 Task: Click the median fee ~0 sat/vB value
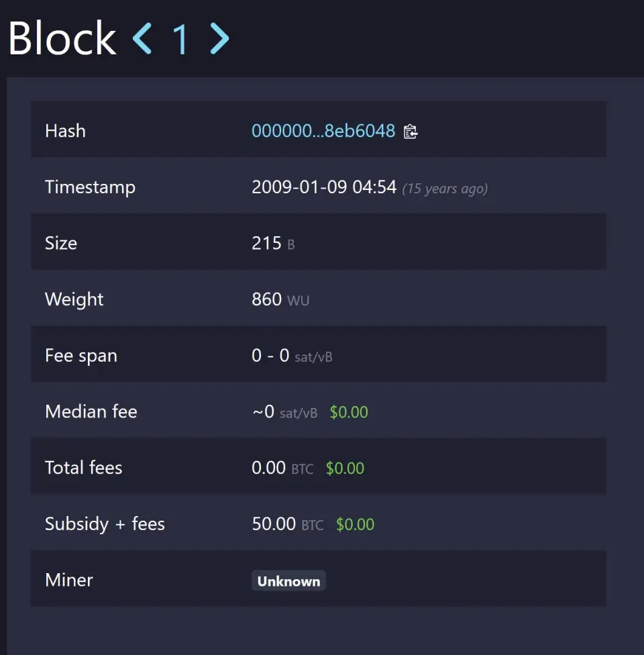[x=285, y=412]
